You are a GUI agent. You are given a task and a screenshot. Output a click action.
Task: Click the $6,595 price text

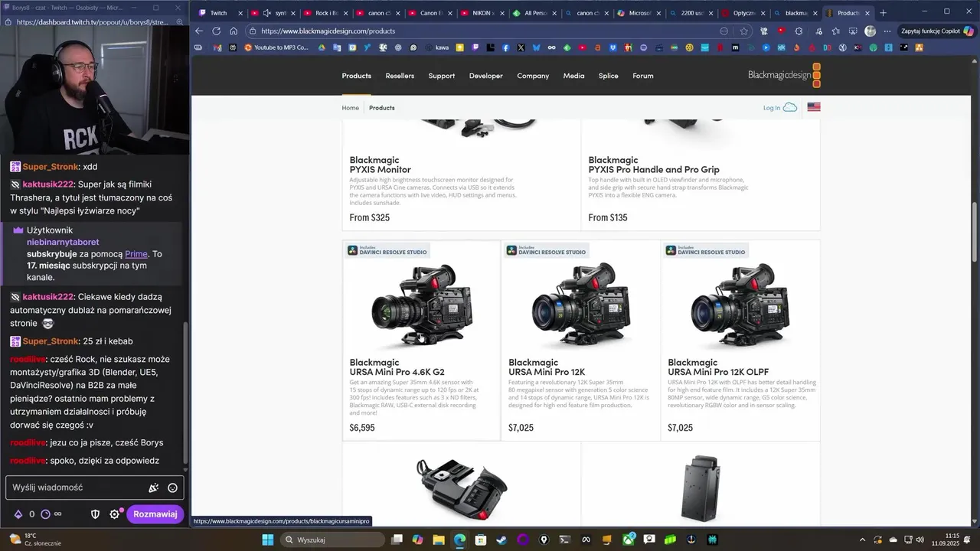[x=362, y=428]
